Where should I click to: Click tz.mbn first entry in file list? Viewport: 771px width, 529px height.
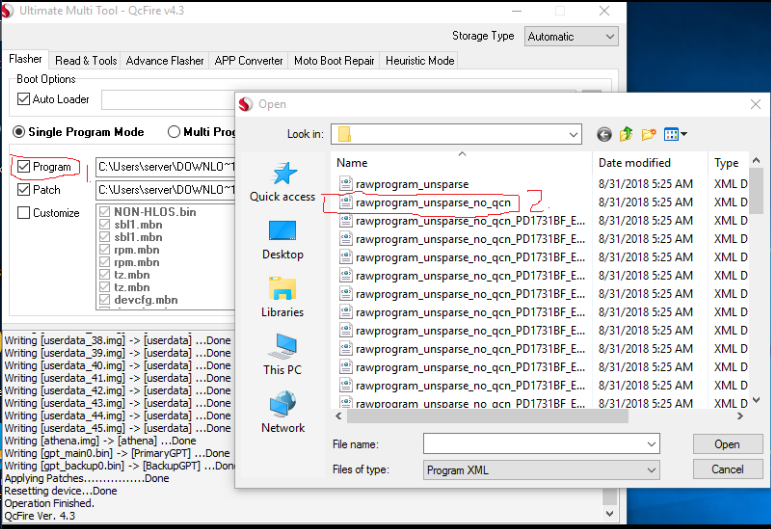[132, 275]
